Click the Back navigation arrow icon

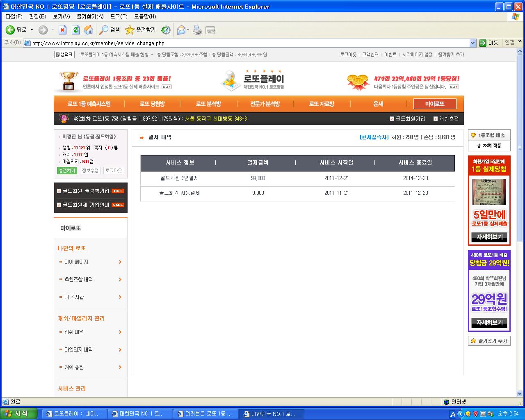10,30
